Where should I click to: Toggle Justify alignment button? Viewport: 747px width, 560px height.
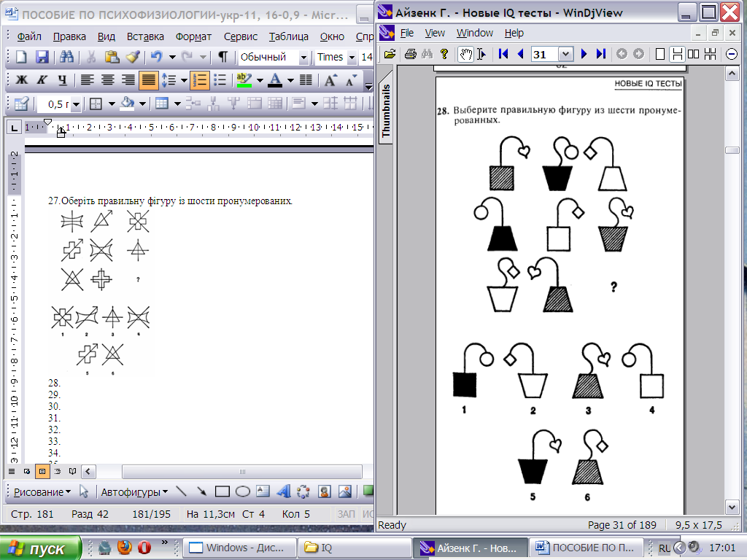tap(149, 80)
